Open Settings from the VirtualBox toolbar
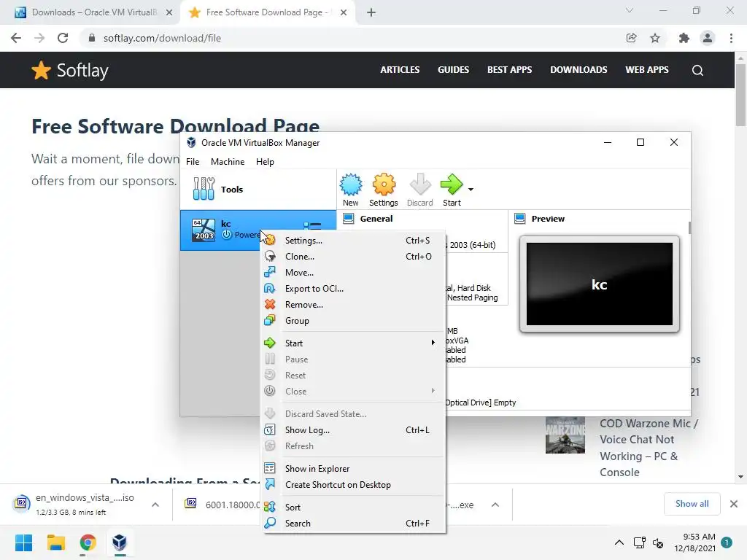Screen dimensions: 747x560 coord(384,190)
